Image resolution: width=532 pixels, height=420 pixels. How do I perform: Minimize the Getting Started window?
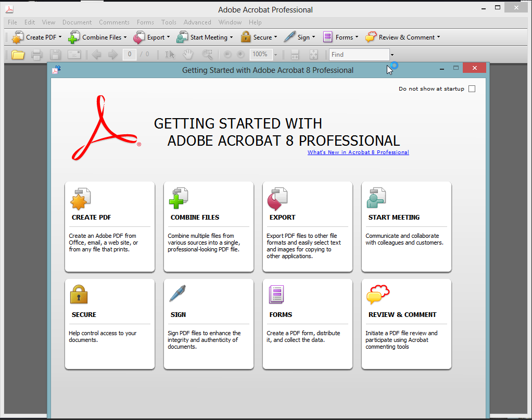(x=442, y=69)
